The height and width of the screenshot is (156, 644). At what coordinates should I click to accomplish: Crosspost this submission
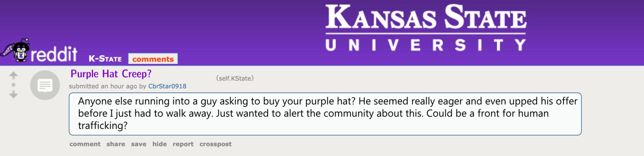coord(215,144)
